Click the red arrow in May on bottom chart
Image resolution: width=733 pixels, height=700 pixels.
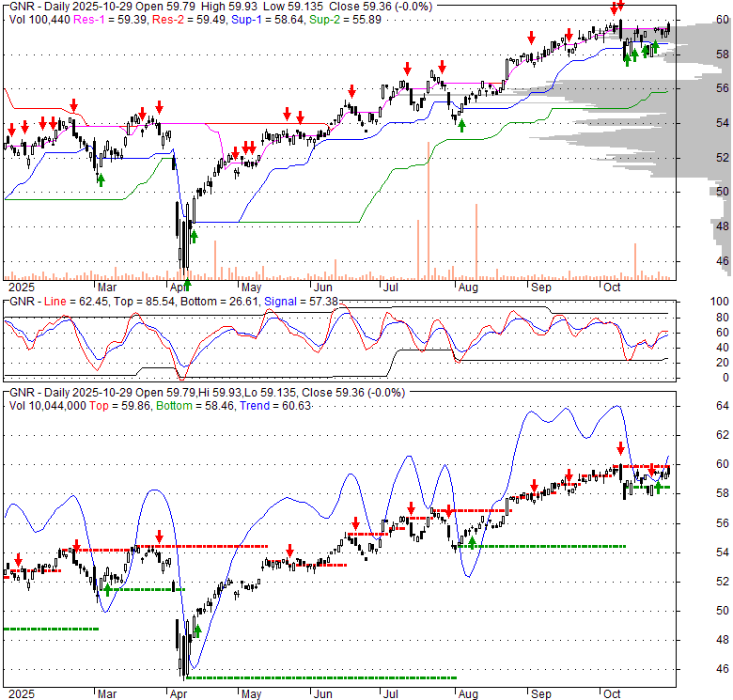tap(289, 552)
